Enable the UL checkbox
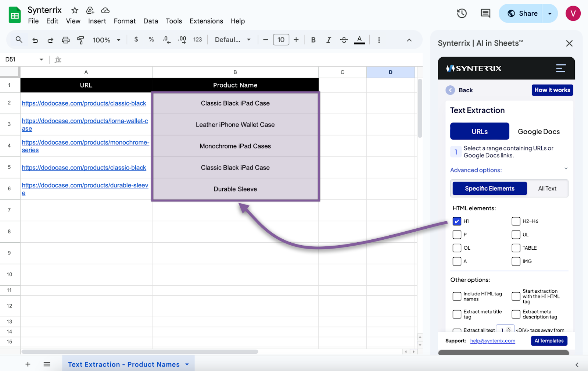This screenshot has width=588, height=371. (x=516, y=235)
